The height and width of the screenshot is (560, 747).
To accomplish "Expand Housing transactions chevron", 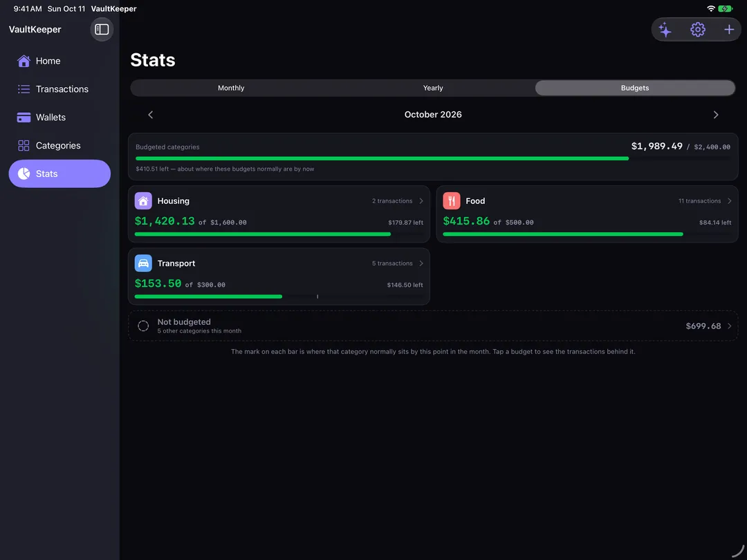I will click(421, 201).
